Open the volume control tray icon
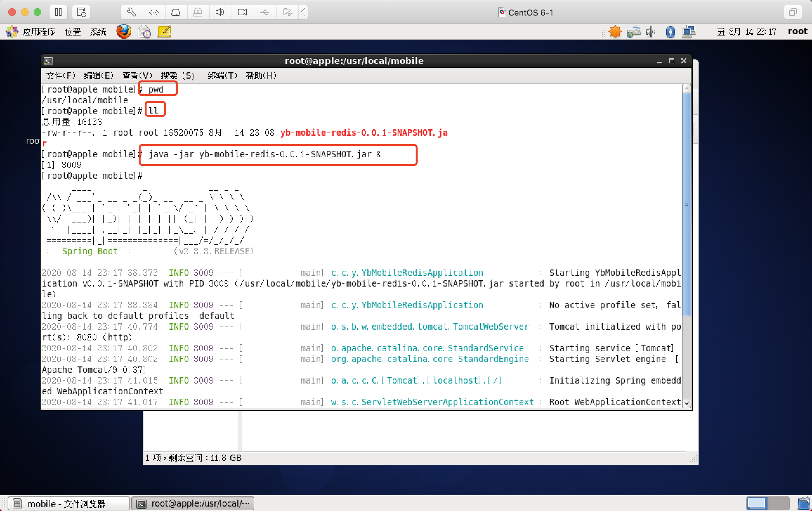Image resolution: width=812 pixels, height=511 pixels. pyautogui.click(x=651, y=32)
